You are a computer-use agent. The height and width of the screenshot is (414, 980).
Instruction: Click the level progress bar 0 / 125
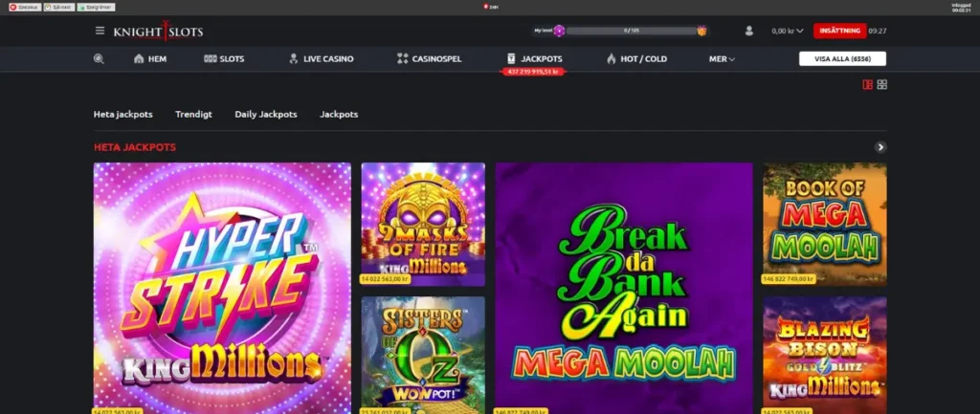click(x=631, y=31)
